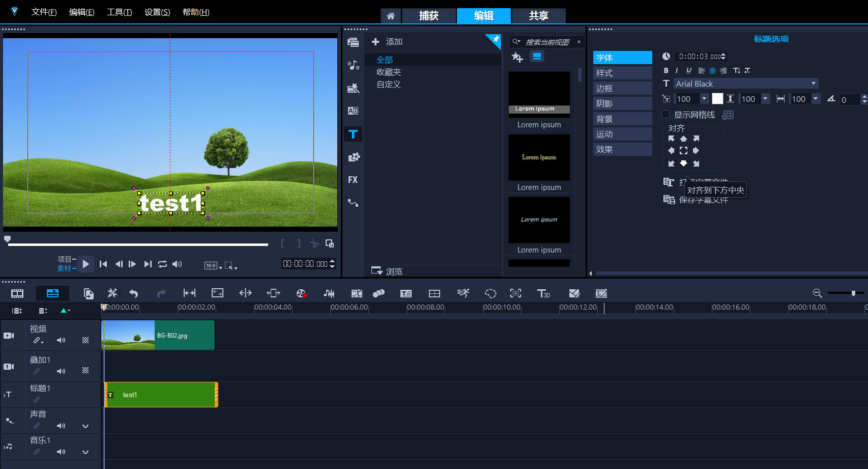868x469 pixels.
Task: Toggle Italic text formatting
Action: coord(677,70)
